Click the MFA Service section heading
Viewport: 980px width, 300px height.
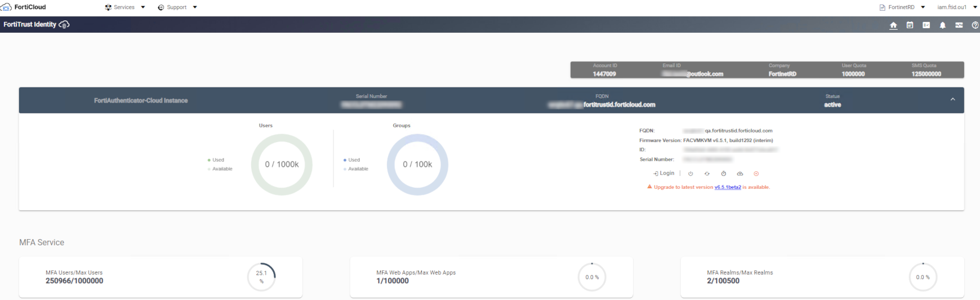coord(42,242)
